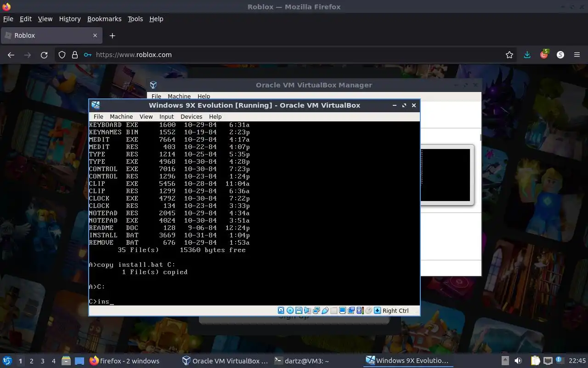Open Firefox Help menu

156,19
